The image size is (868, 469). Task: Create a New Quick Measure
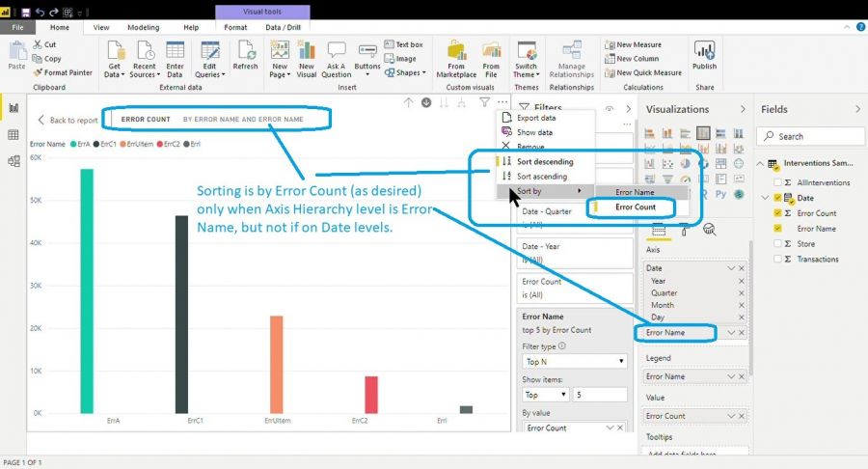643,72
